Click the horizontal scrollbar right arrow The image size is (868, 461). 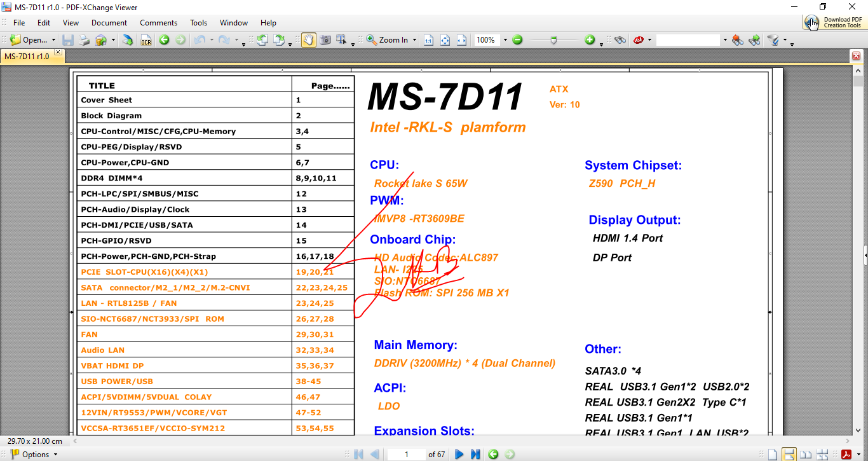pyautogui.click(x=848, y=441)
